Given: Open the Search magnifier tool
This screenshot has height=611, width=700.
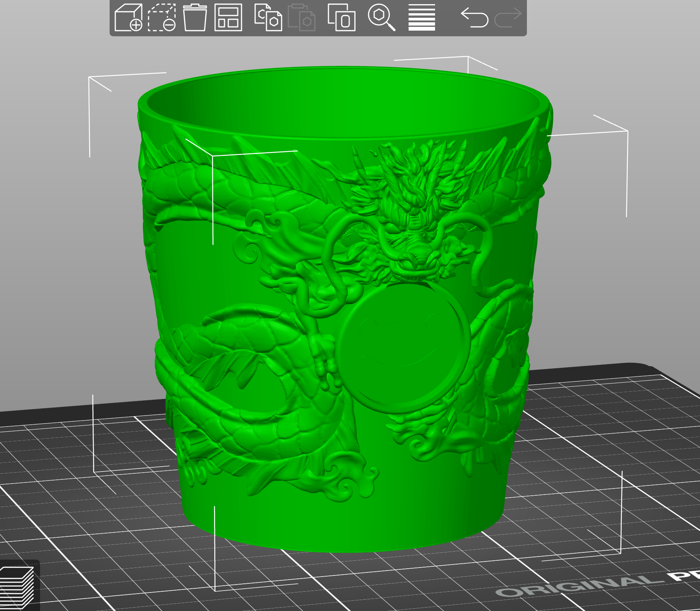Looking at the screenshot, I should tap(382, 17).
